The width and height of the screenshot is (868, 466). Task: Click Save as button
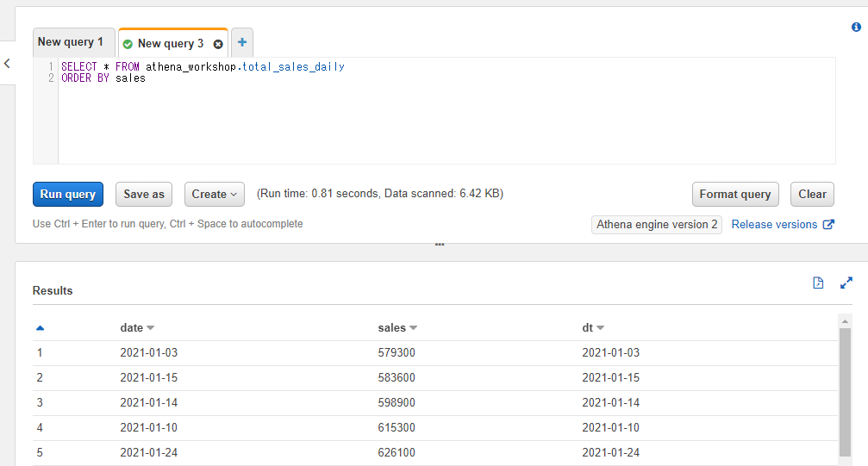[x=144, y=195]
